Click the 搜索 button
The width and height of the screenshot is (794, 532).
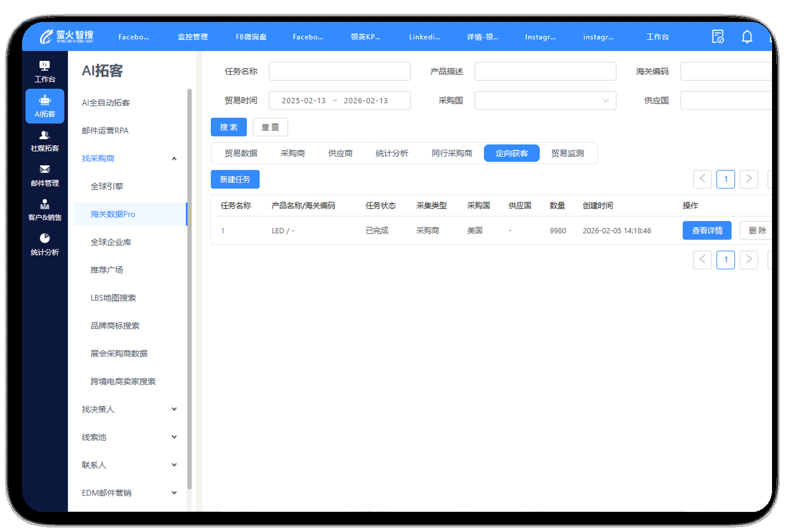(x=228, y=127)
